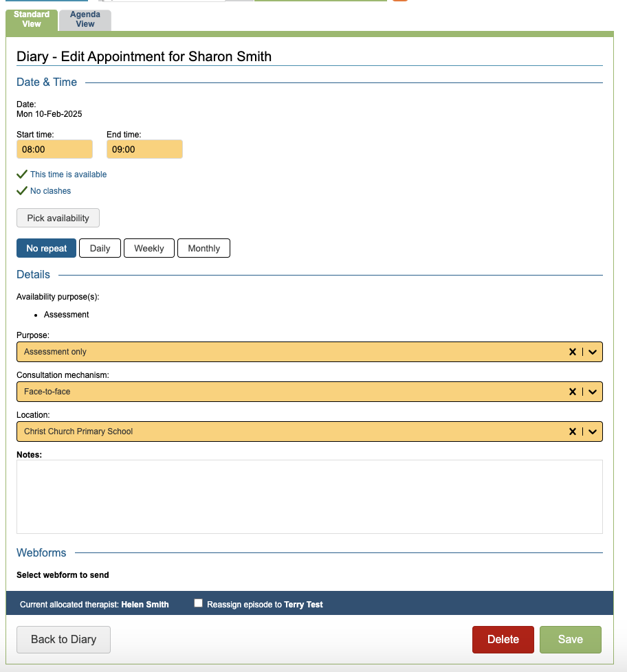Expand the Purpose dropdown
627x672 pixels.
click(x=593, y=352)
